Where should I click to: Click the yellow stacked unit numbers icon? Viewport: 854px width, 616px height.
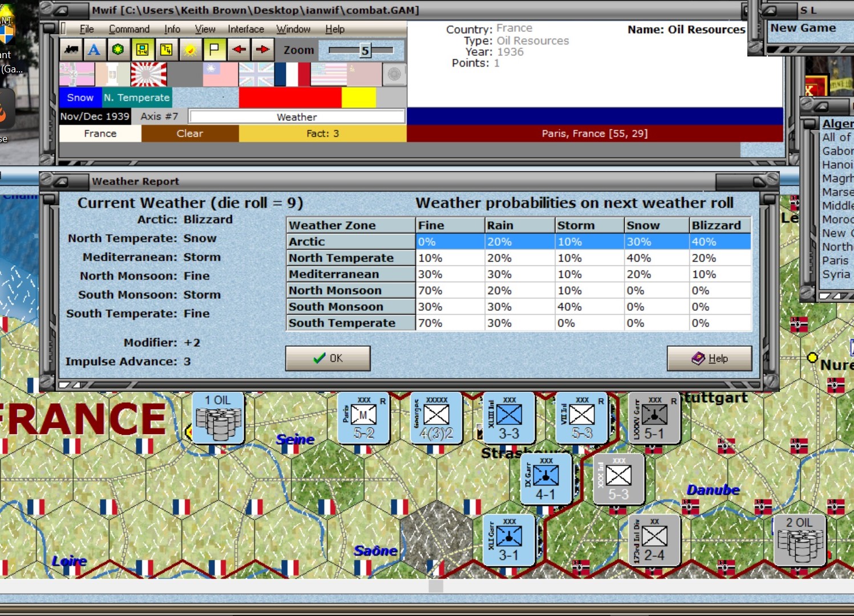point(166,50)
